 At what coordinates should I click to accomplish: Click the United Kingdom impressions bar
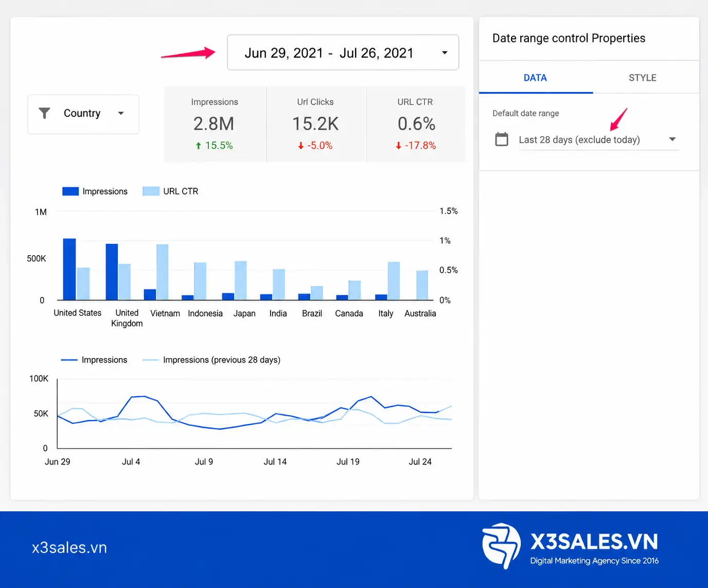pos(112,272)
